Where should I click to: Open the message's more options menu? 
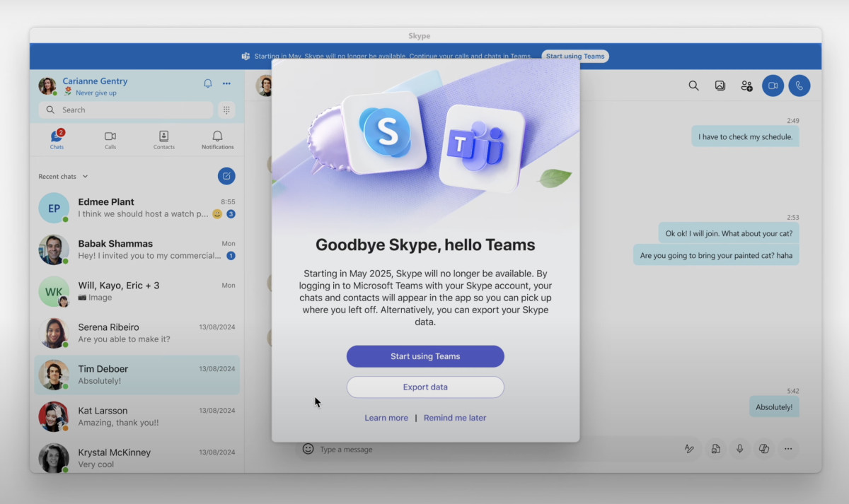pyautogui.click(x=788, y=448)
